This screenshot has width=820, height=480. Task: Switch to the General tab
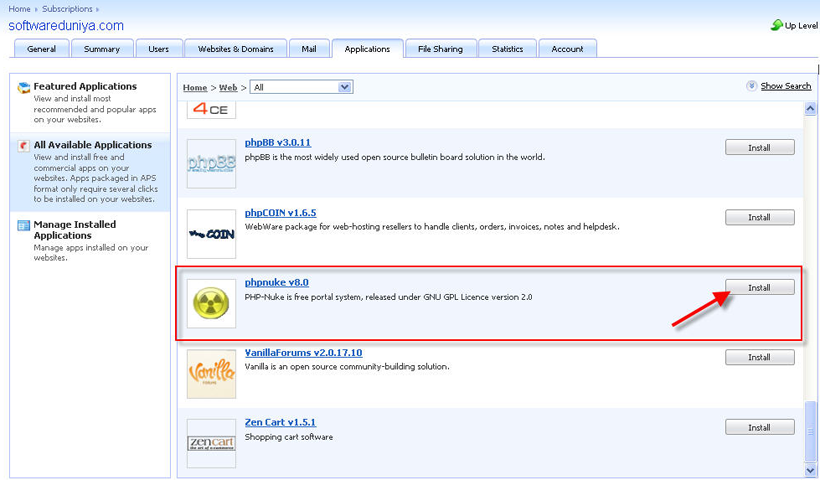point(41,49)
